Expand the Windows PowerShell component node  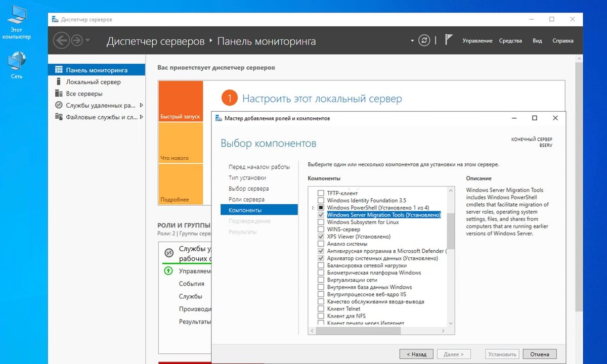coord(314,208)
